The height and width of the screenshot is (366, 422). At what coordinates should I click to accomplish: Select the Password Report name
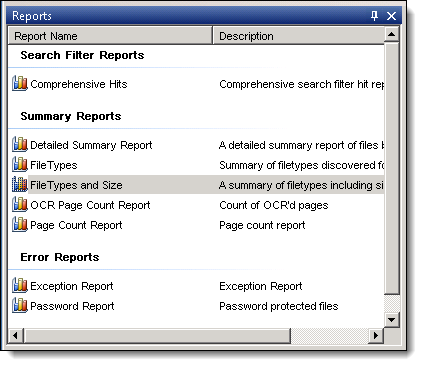(72, 306)
